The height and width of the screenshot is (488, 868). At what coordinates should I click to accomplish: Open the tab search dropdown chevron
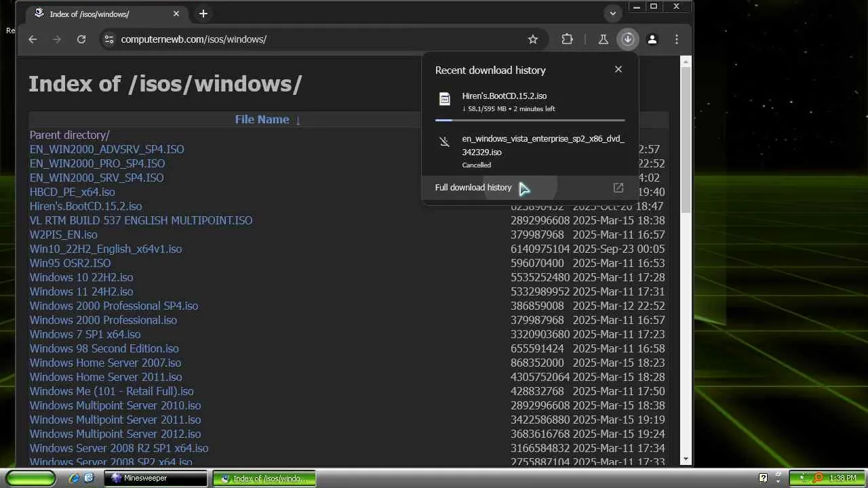pyautogui.click(x=613, y=14)
